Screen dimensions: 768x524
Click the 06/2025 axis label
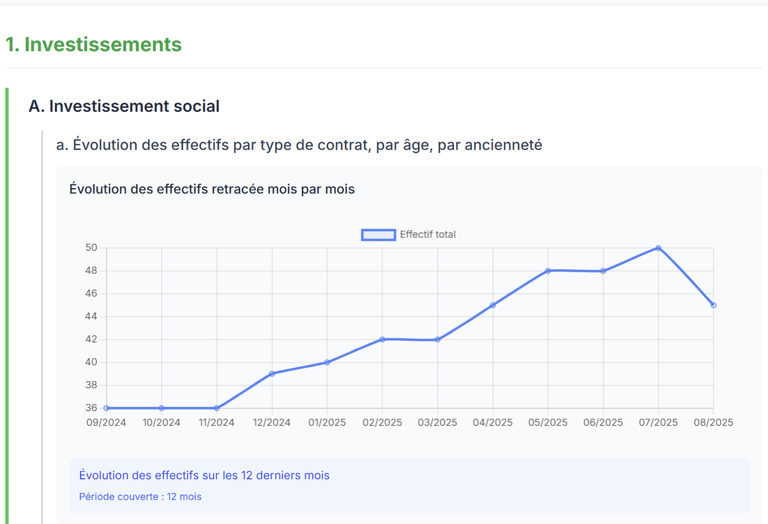coord(603,423)
